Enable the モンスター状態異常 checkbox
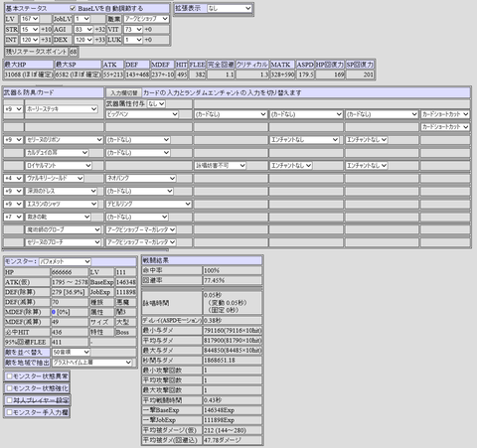The width and height of the screenshot is (477, 448). click(x=9, y=376)
